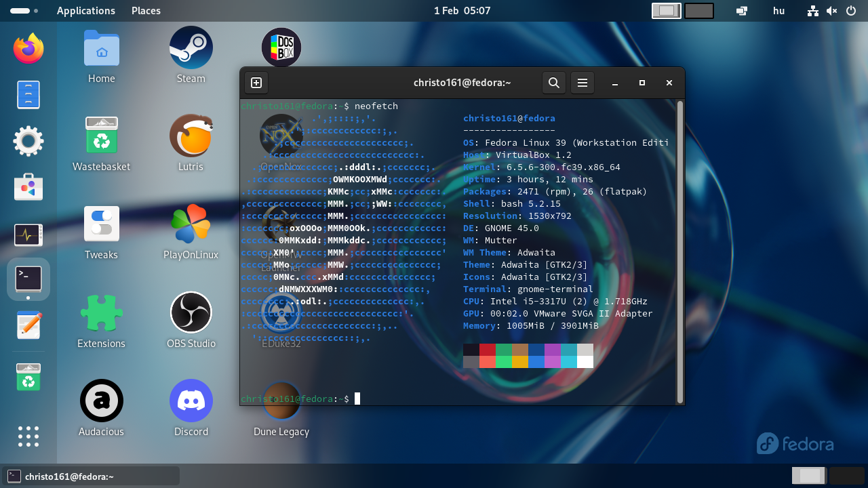868x488 pixels.
Task: Click the Kernel version line
Action: coord(542,167)
